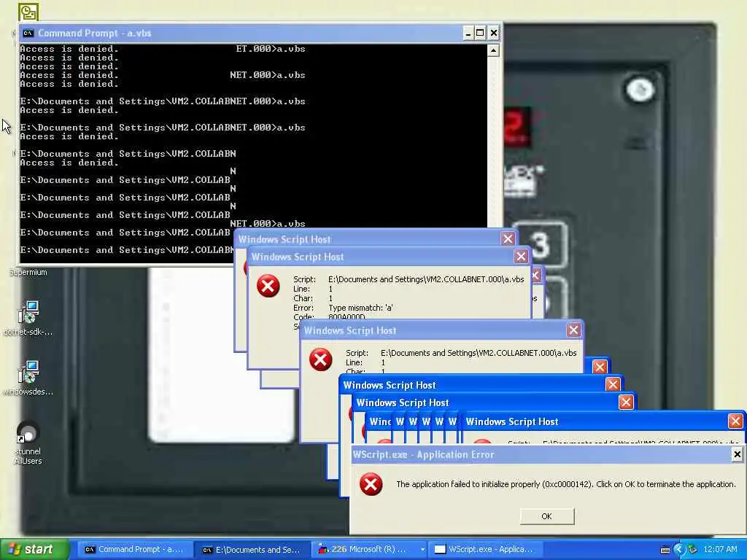Click error icon in middle Windows Script Host dialog
The image size is (747, 560).
tap(321, 359)
